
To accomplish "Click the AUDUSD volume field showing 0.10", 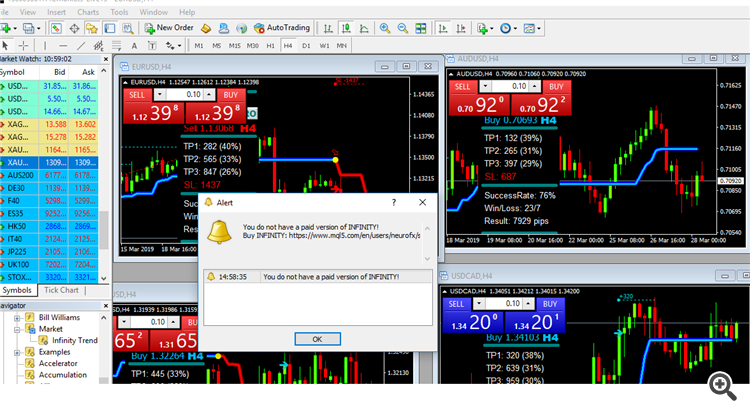I will tap(510, 87).
